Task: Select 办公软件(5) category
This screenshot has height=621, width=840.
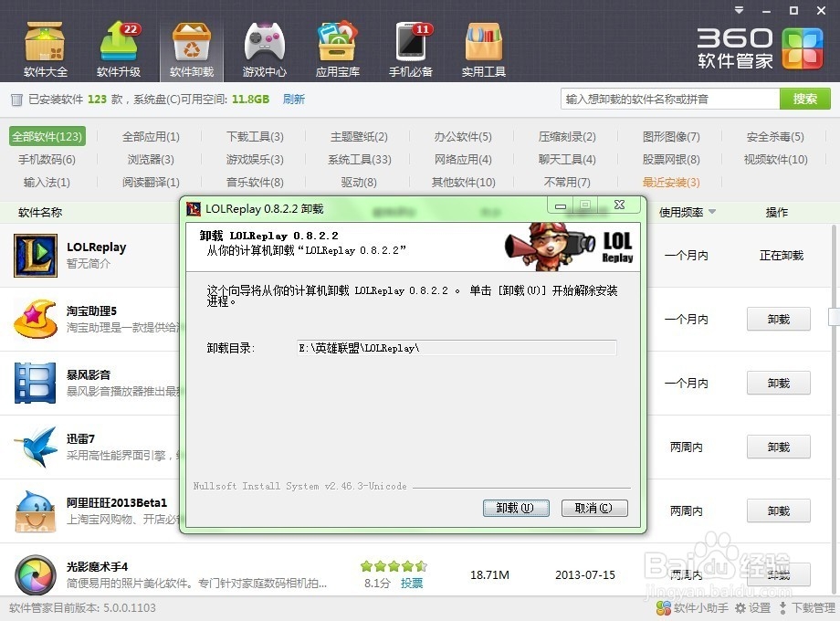Action: click(463, 137)
